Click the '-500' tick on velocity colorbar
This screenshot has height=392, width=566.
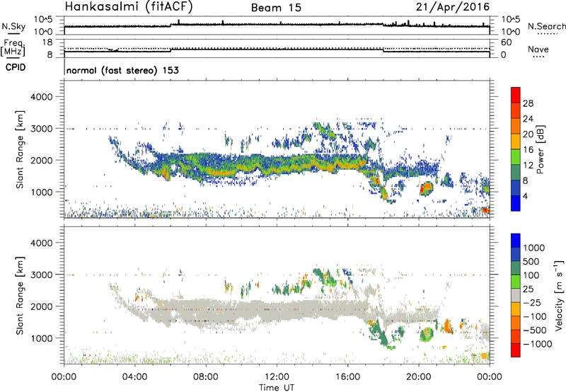tap(534, 330)
